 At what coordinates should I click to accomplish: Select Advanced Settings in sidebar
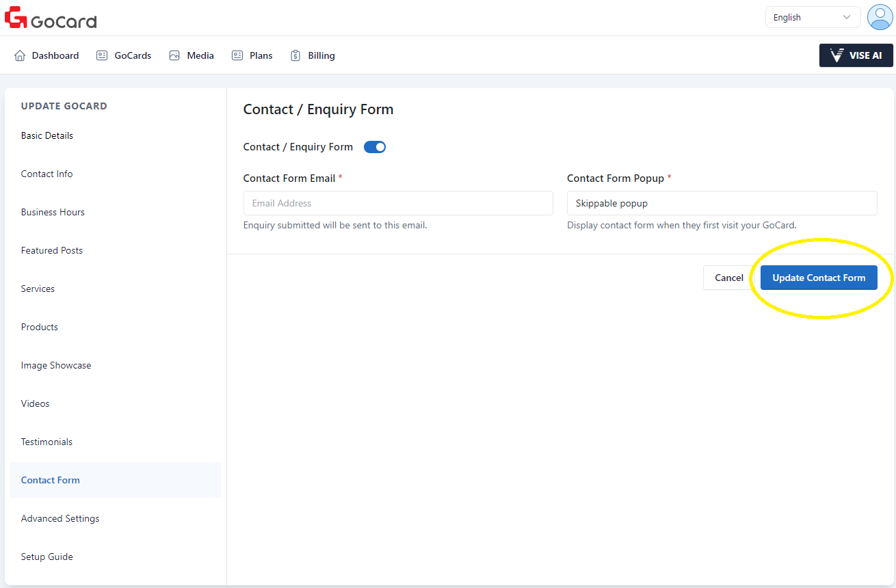60,518
